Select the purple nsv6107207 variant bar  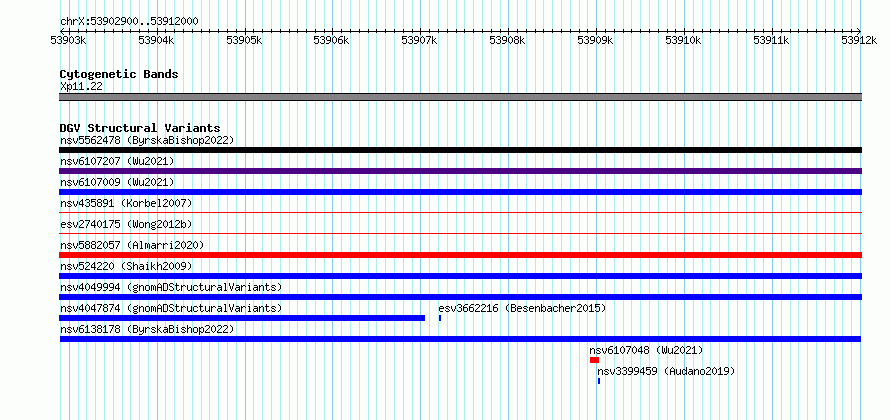click(460, 171)
